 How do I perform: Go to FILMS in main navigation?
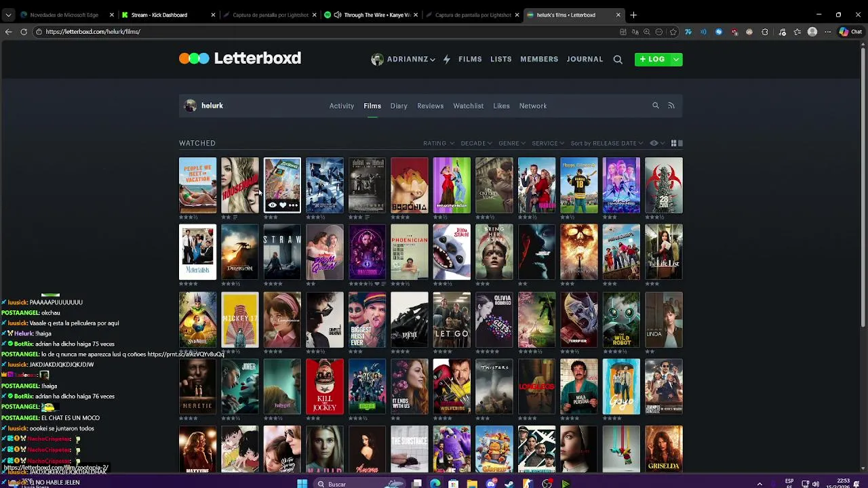[470, 59]
